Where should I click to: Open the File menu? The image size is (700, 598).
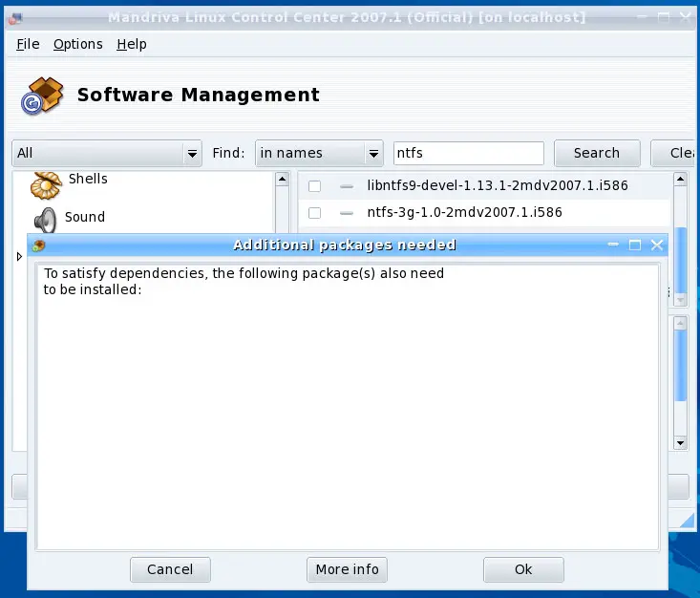tap(28, 44)
